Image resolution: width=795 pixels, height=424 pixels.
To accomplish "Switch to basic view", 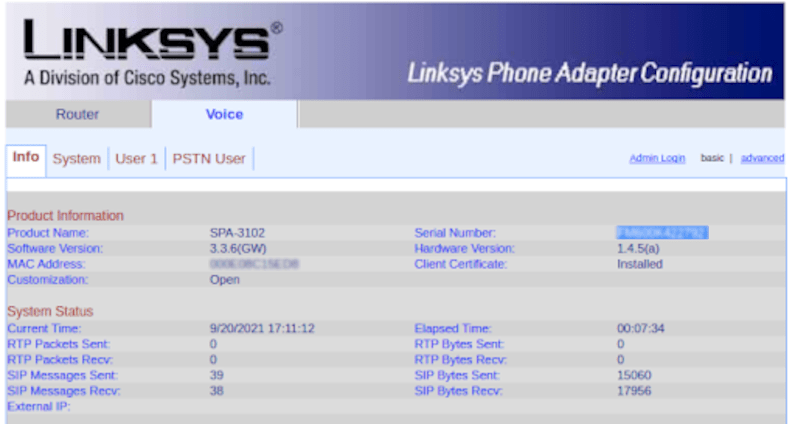I will click(x=712, y=158).
